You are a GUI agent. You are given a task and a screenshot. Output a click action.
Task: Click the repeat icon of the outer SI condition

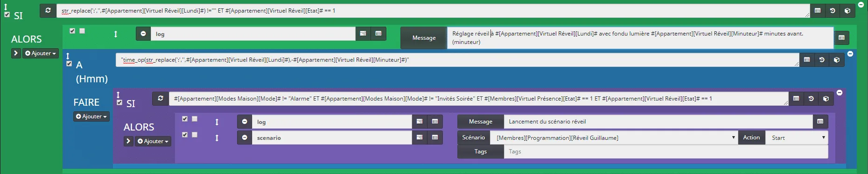[48, 10]
